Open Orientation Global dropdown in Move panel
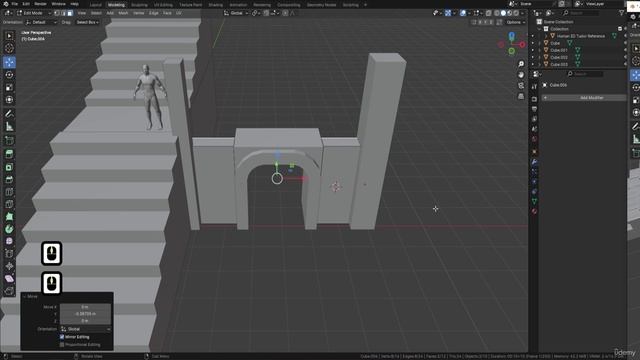 [x=86, y=329]
